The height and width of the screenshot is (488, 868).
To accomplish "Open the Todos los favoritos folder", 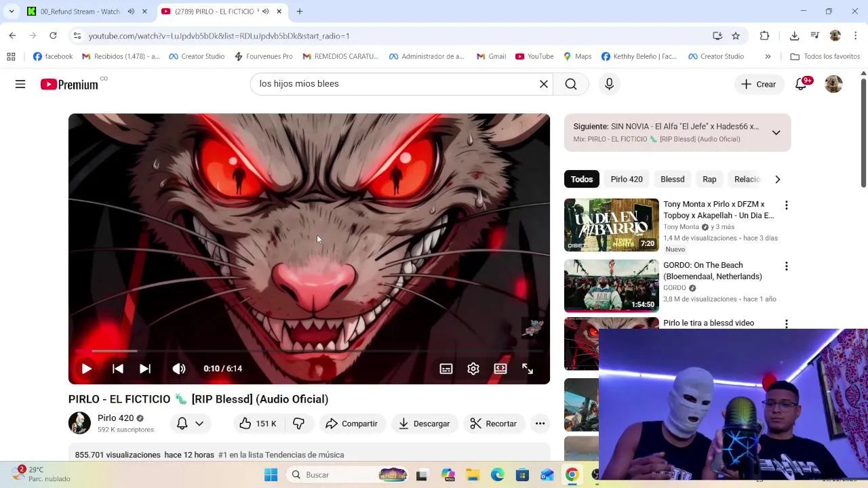I will point(825,56).
